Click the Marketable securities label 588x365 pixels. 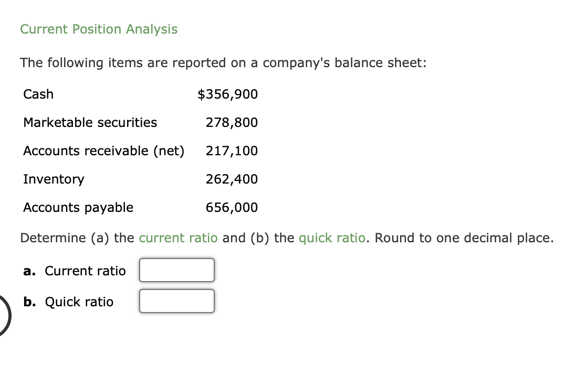coord(90,122)
